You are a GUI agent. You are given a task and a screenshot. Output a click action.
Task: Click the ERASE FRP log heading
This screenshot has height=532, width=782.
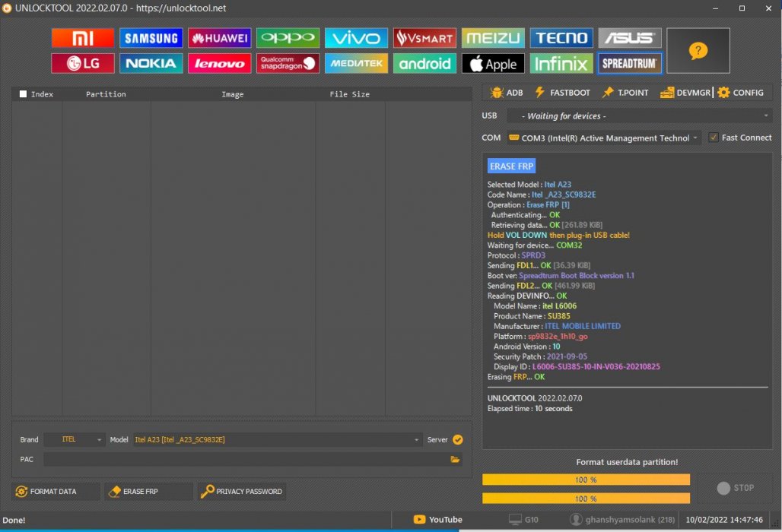coord(512,166)
